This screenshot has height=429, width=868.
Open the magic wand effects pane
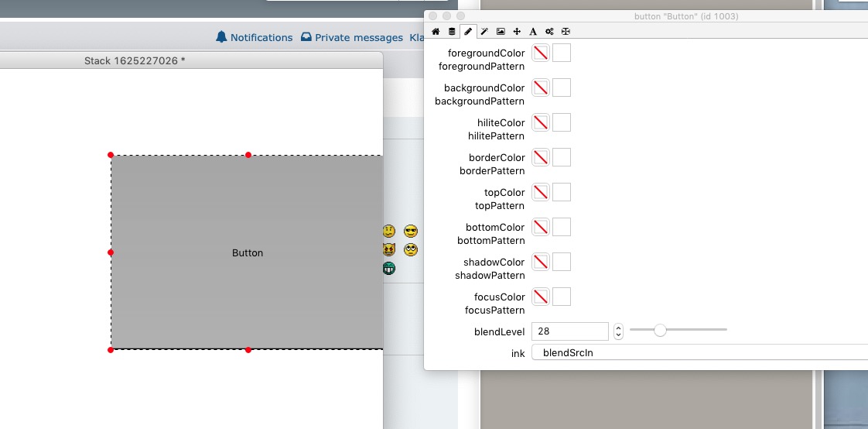click(484, 32)
